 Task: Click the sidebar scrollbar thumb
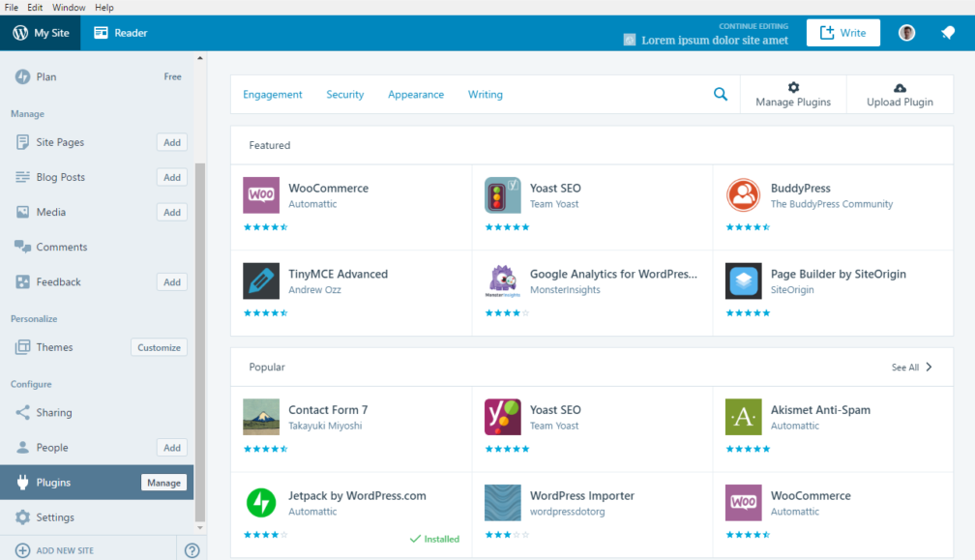[200, 341]
